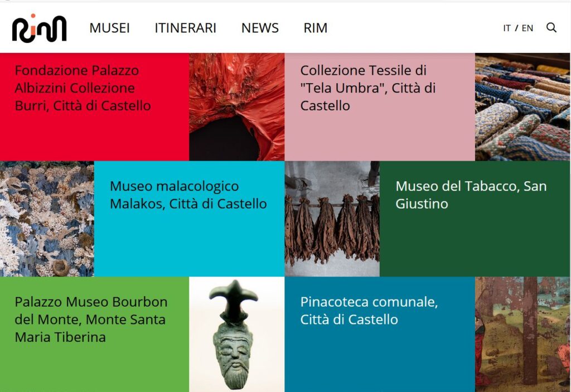Open Palazzo Museo Bourbon del Monte
Screen dimensions: 571x392
click(x=91, y=320)
